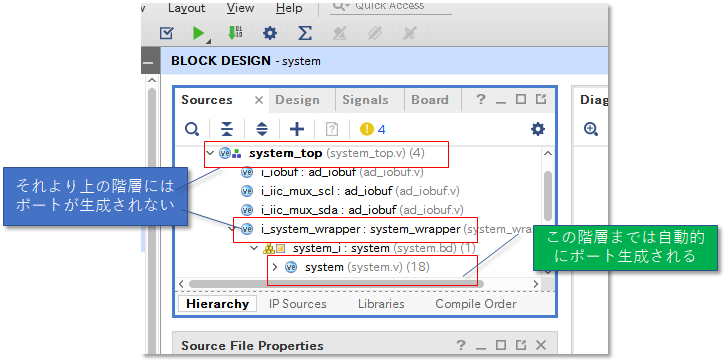Float the Sources panel
Image resolution: width=727 pixels, height=363 pixels.
point(541,99)
